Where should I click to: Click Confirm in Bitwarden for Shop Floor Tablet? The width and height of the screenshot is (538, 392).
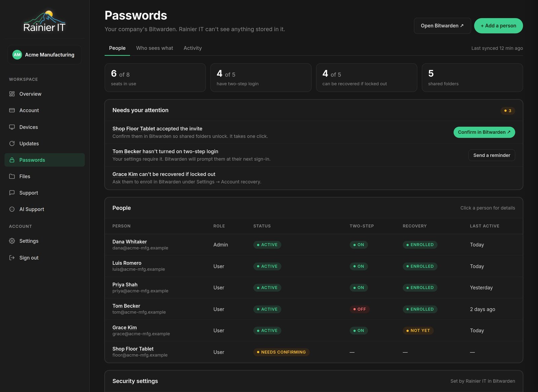point(484,132)
